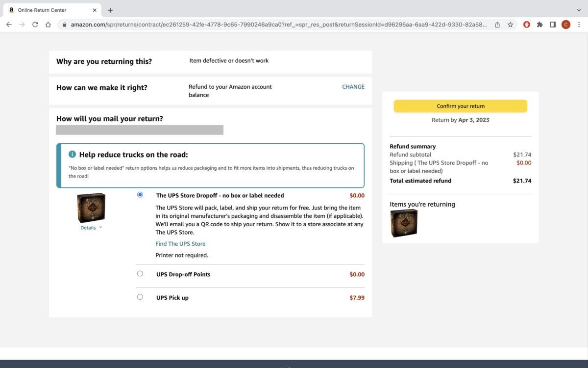Click 'Help reduce trucks on the road' heading
Image resolution: width=588 pixels, height=368 pixels.
[133, 155]
